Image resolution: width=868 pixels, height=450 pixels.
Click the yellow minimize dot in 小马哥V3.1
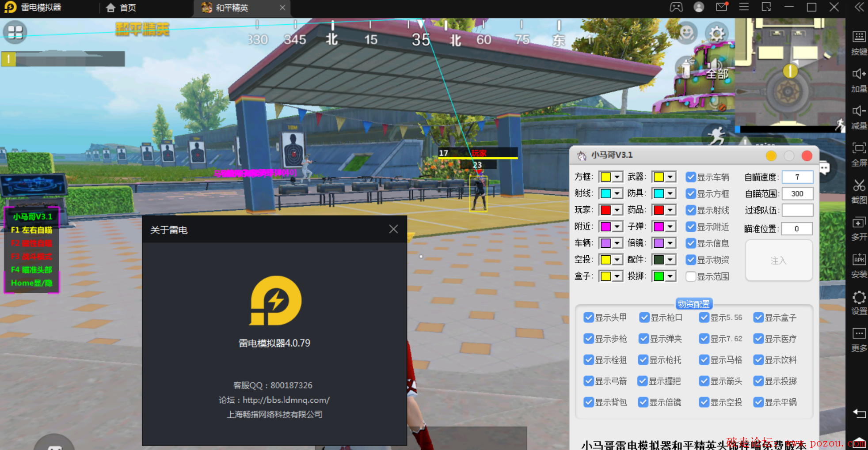pos(771,155)
